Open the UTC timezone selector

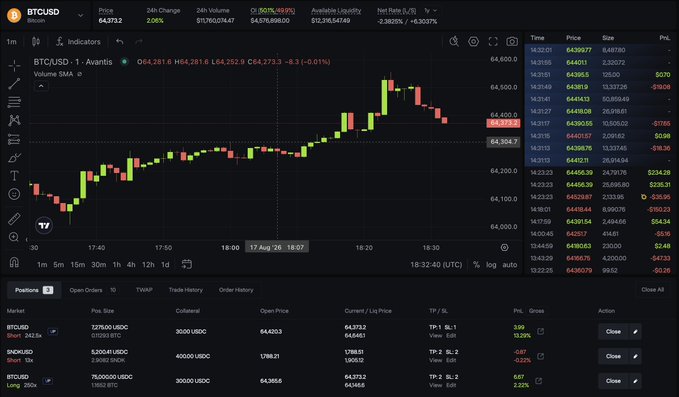click(x=436, y=265)
